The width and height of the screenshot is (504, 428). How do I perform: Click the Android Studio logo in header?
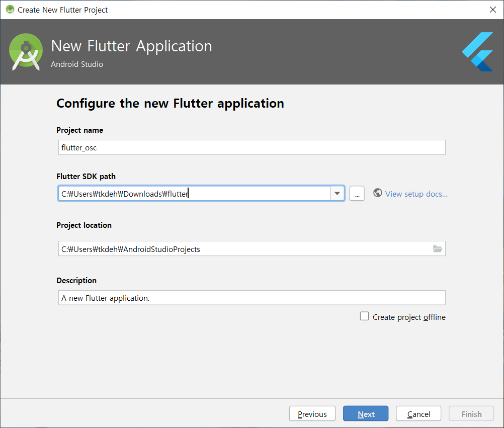(26, 52)
